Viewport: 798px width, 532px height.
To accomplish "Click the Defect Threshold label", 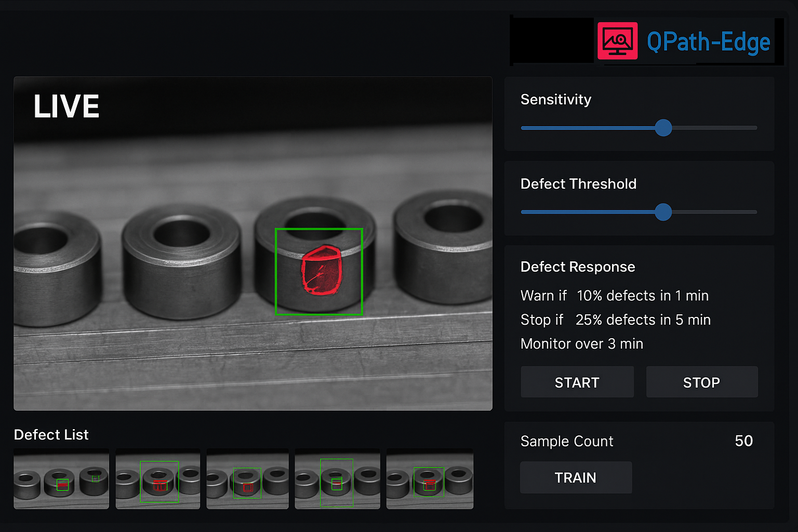I will pyautogui.click(x=578, y=184).
